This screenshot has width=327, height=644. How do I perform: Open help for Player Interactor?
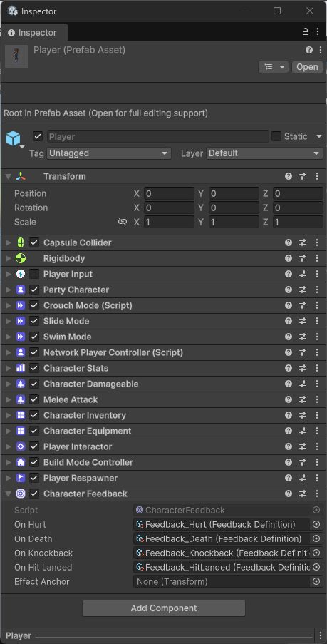coord(289,446)
